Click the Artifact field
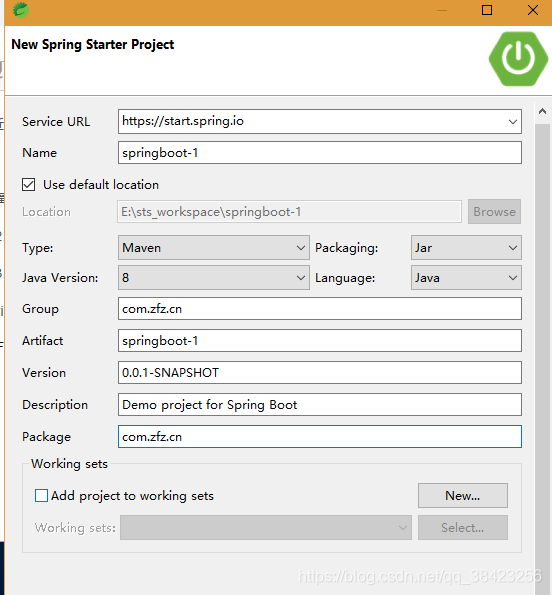 coord(320,341)
